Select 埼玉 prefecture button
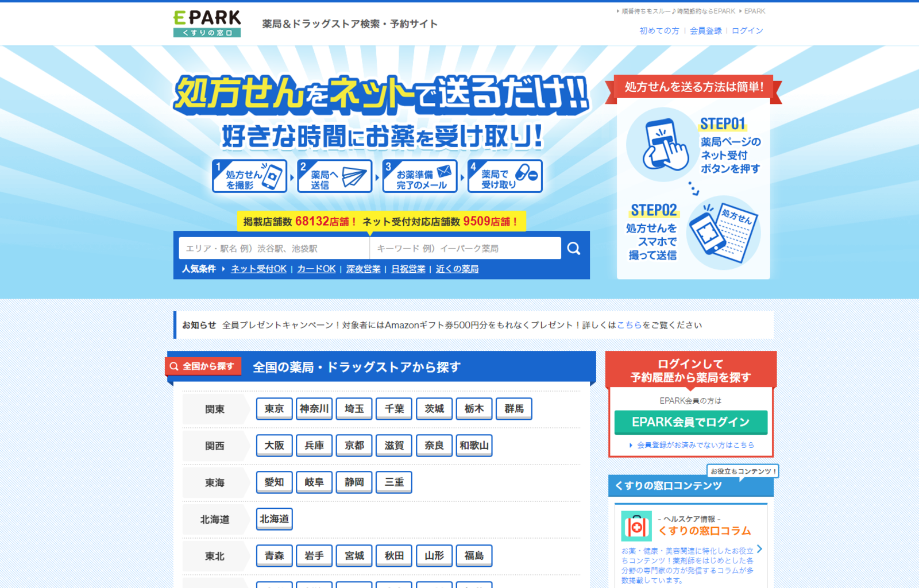The image size is (919, 588). pyautogui.click(x=354, y=409)
